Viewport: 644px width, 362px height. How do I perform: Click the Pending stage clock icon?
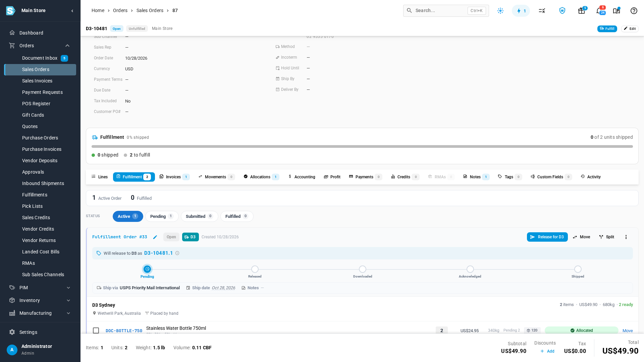(x=147, y=269)
